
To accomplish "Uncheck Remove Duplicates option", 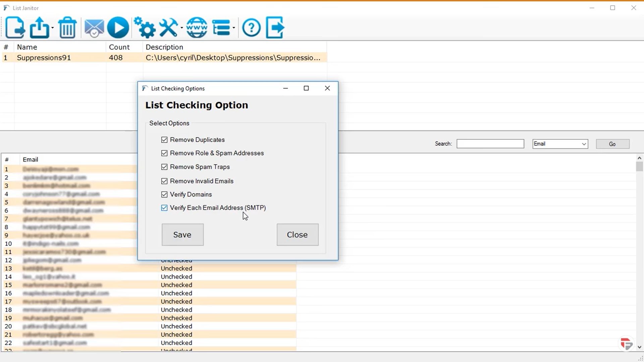I will [x=164, y=139].
